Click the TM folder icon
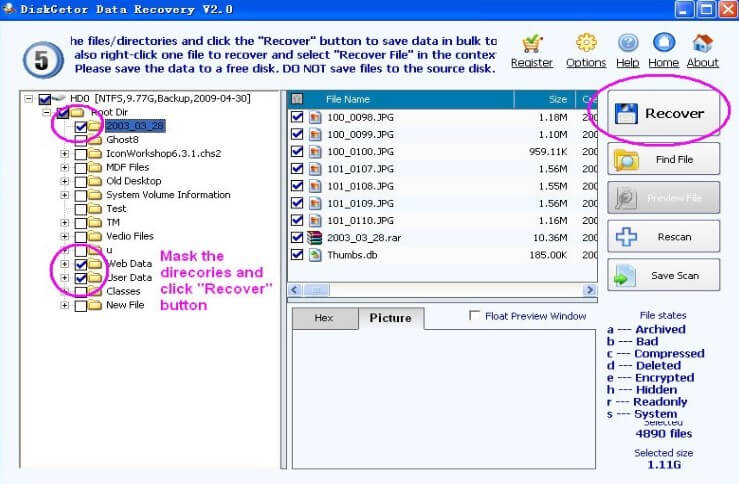Viewport: 739px width, 484px height. (95, 222)
